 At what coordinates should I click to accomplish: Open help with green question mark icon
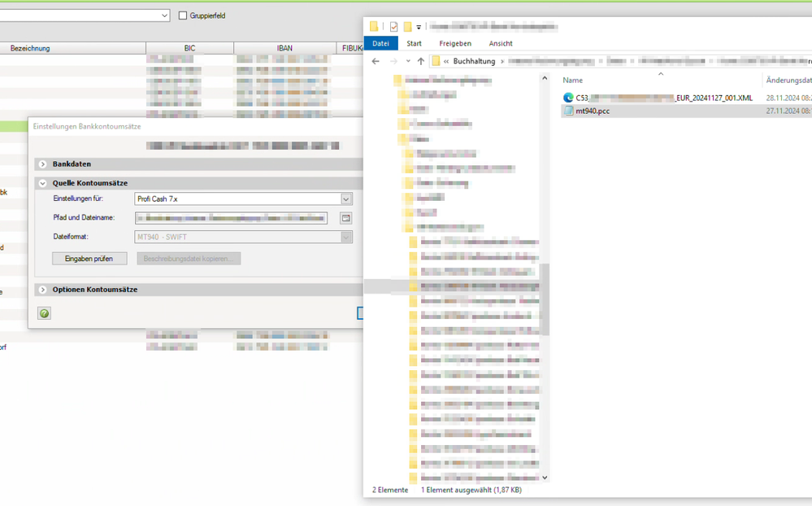[44, 313]
